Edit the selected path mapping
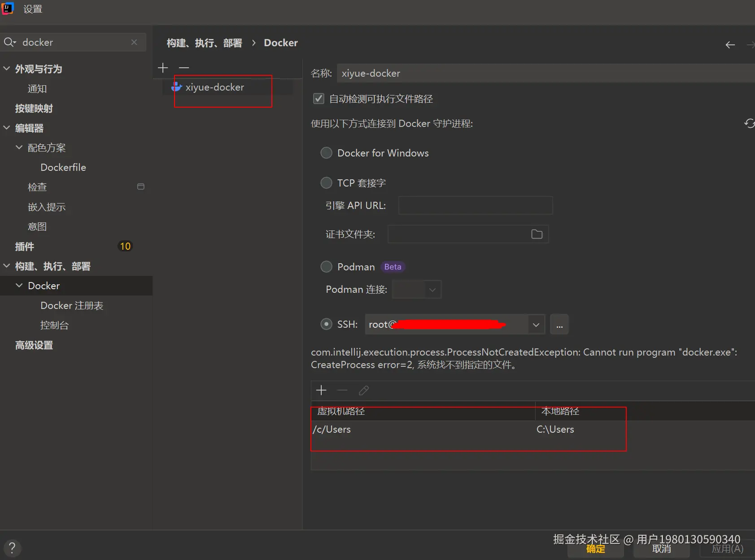Screen dimensions: 755x560 tap(364, 390)
